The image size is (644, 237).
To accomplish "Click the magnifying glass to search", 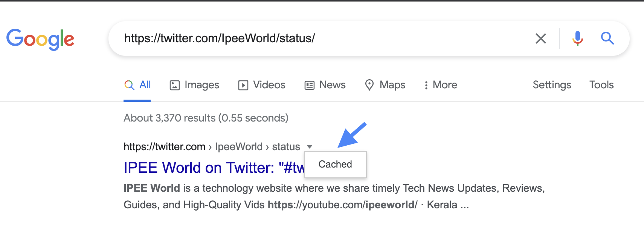I will 607,38.
